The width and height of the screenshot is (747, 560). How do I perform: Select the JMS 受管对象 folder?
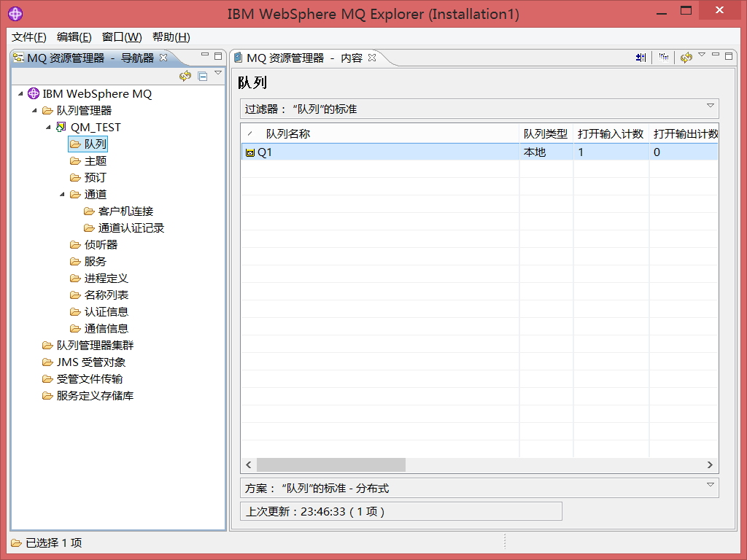pyautogui.click(x=84, y=362)
